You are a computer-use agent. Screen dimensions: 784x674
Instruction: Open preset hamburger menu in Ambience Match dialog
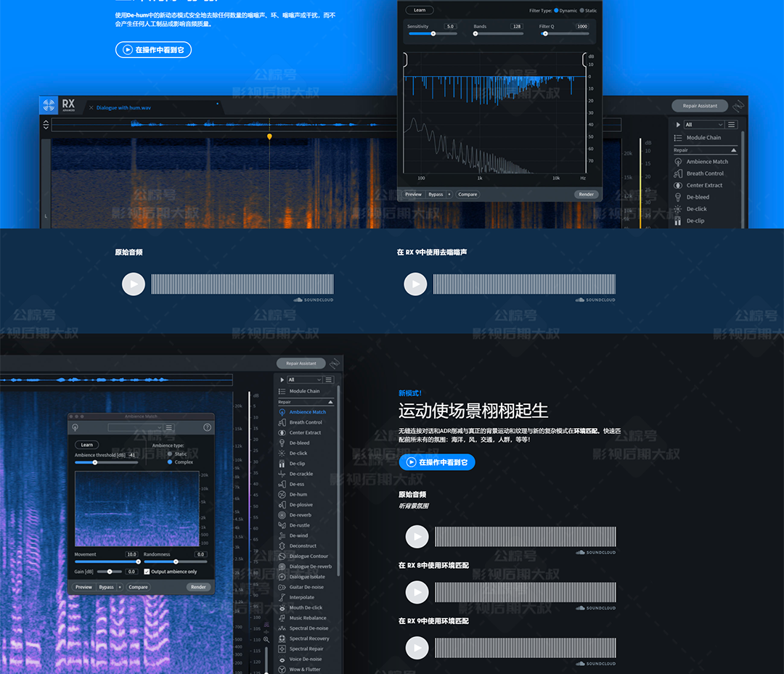click(169, 427)
